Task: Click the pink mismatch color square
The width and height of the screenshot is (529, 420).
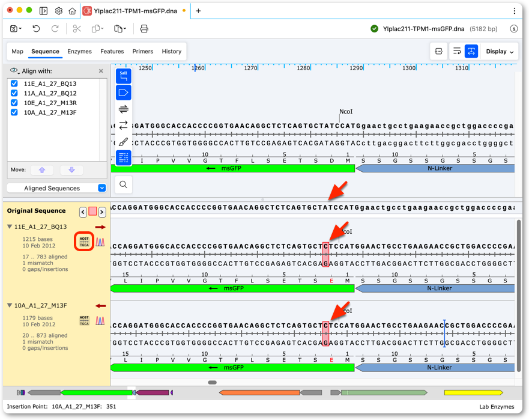Action: click(92, 212)
